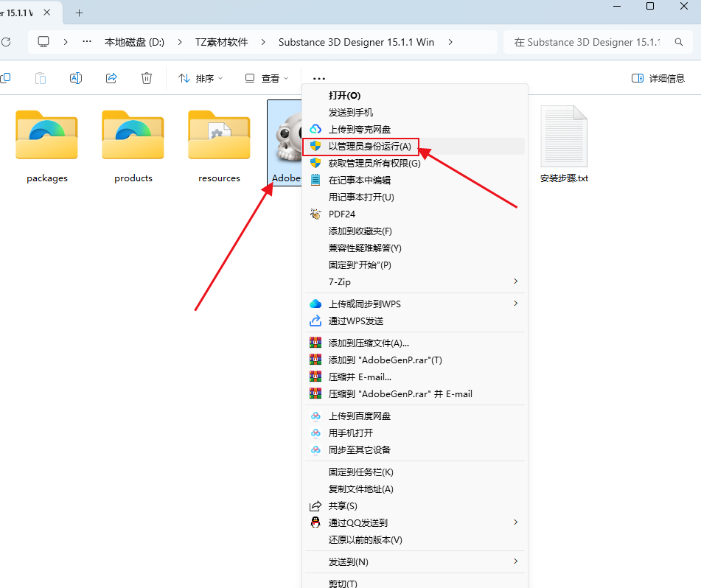
Task: Expand the 7-Zip submenu
Action: pyautogui.click(x=516, y=281)
